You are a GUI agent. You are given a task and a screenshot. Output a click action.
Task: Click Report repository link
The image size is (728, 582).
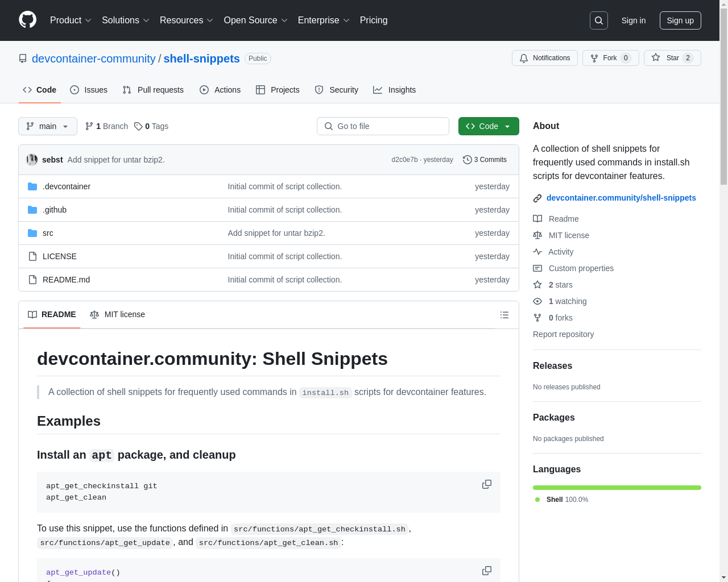[563, 334]
